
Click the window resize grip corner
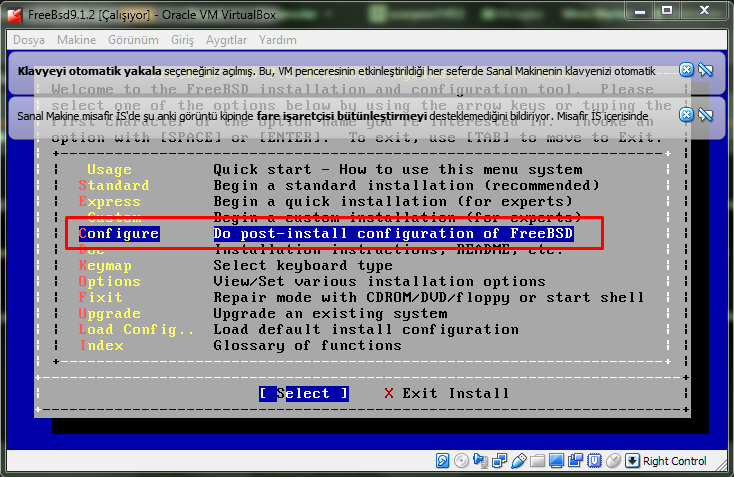(723, 466)
